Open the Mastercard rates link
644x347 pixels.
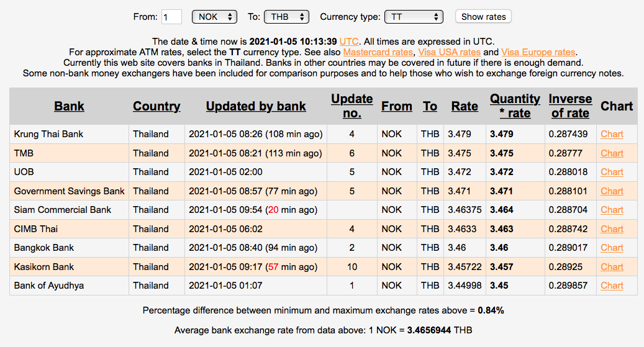click(378, 52)
